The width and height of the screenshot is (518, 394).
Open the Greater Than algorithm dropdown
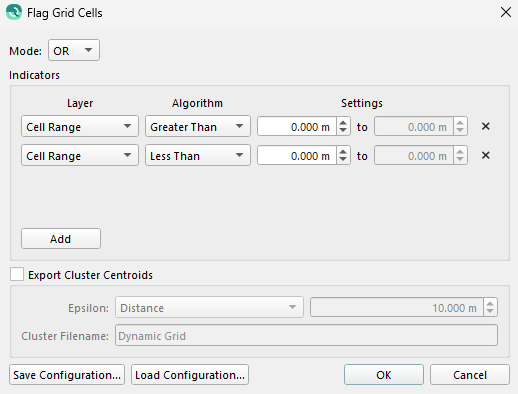tap(198, 126)
